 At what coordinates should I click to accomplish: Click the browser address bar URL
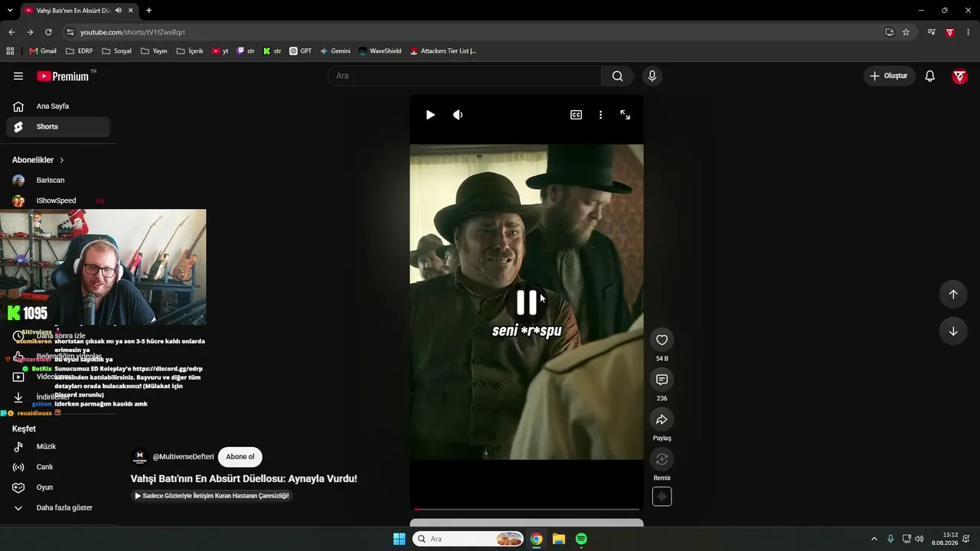coord(132,32)
